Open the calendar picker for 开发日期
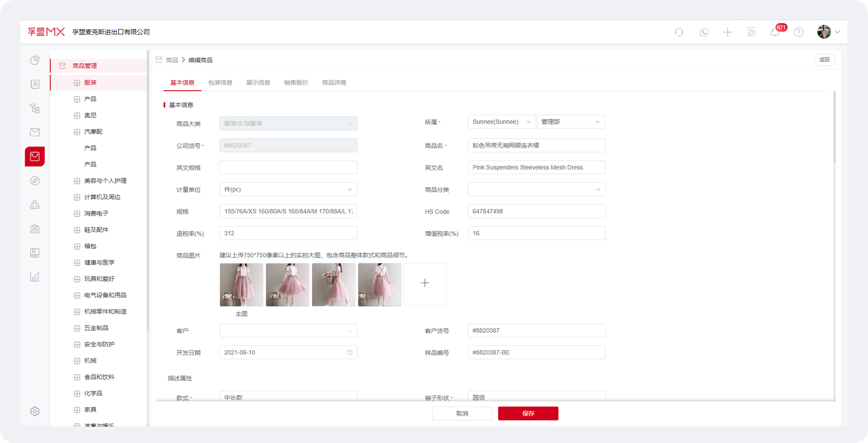 (350, 352)
